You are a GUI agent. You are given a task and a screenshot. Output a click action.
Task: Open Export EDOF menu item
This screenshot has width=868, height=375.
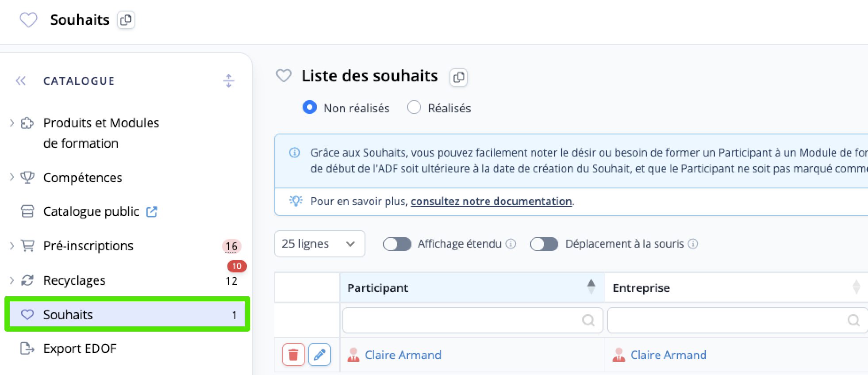80,348
